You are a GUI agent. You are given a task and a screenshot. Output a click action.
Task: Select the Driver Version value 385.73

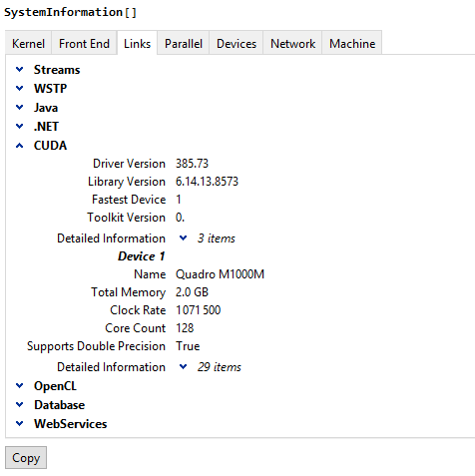pos(192,164)
